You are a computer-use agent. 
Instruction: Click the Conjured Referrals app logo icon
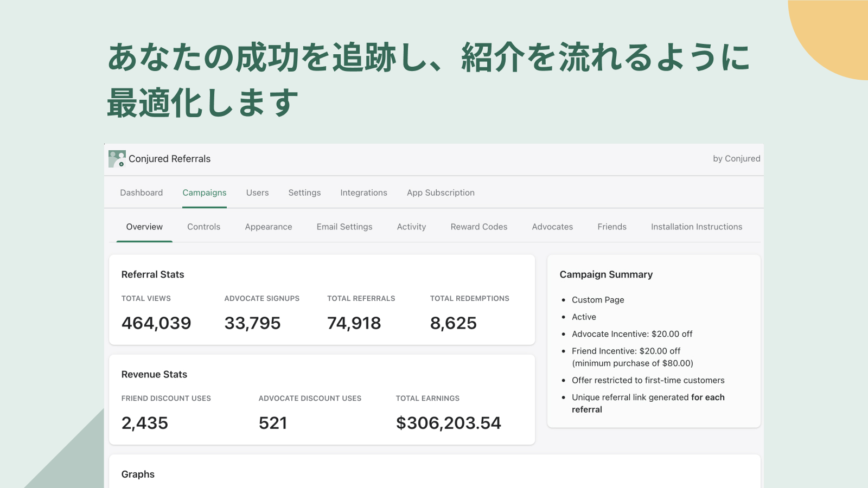[117, 159]
